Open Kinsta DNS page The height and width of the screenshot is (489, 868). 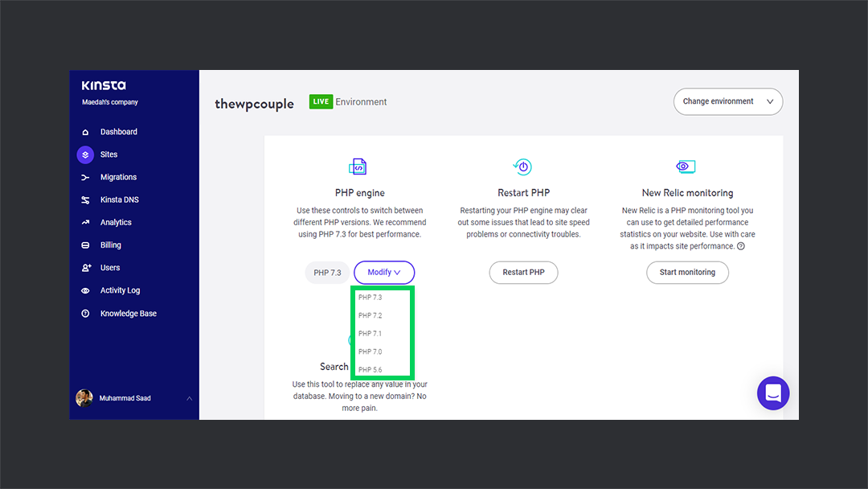[x=119, y=200]
